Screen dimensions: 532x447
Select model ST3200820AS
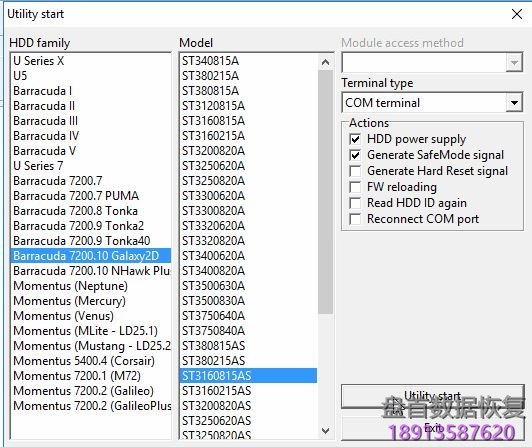coord(249,406)
